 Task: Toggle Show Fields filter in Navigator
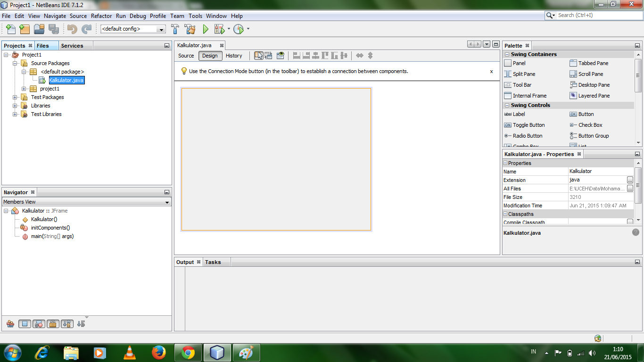[25, 324]
